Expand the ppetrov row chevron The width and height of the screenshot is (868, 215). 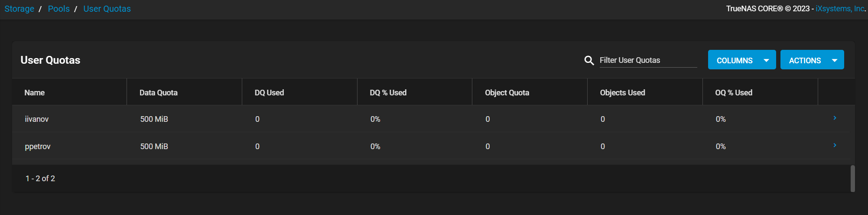835,145
